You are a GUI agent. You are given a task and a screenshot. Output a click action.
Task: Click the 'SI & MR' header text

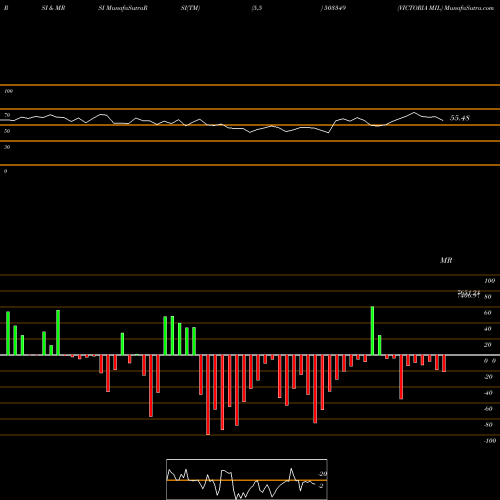(53, 8)
